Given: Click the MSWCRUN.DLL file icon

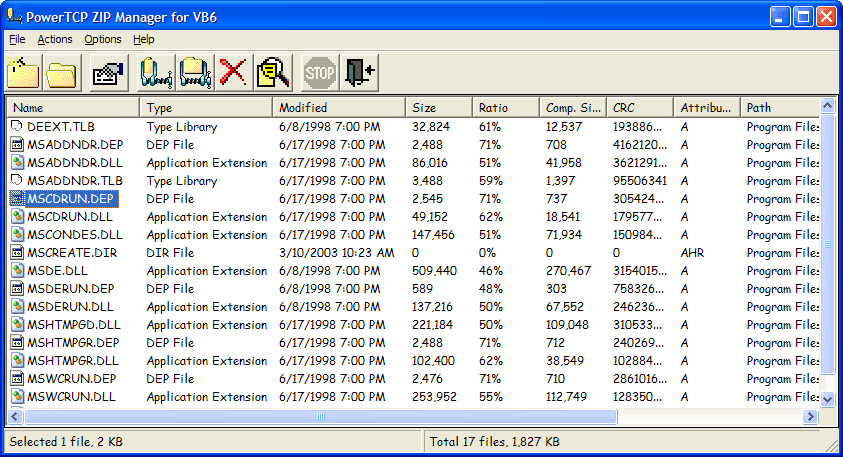Looking at the screenshot, I should coord(17,397).
